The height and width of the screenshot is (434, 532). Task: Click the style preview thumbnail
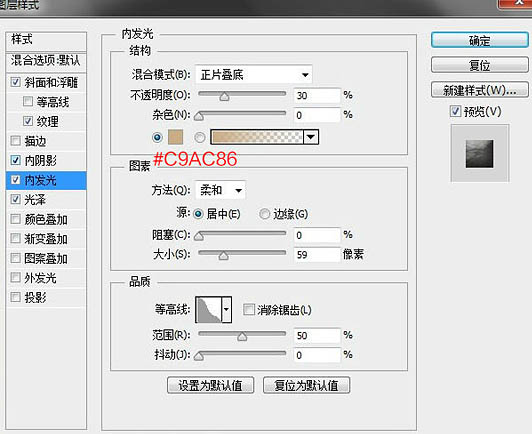(x=479, y=153)
